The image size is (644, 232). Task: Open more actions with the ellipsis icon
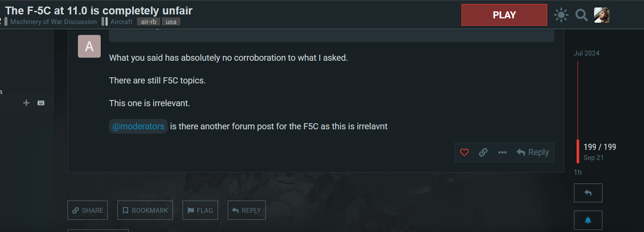tap(502, 152)
